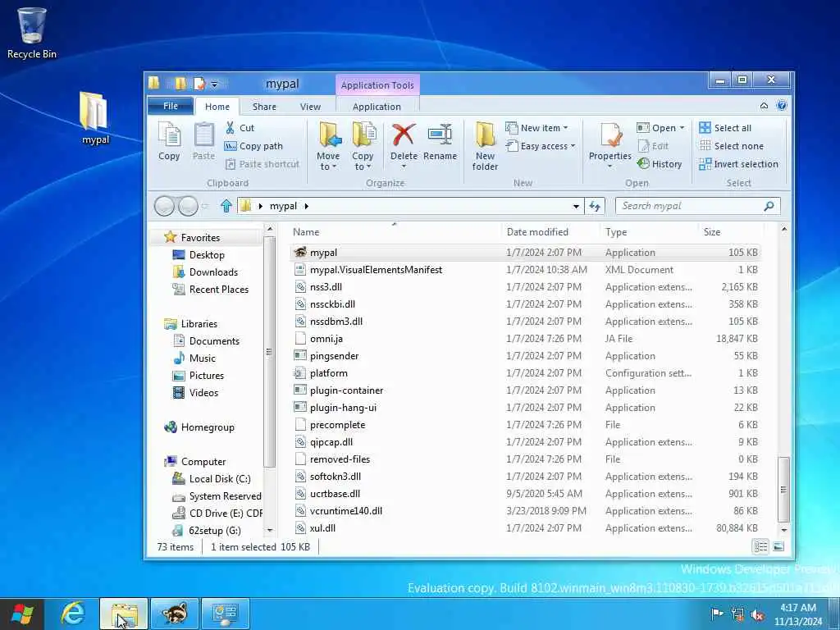Screen dimensions: 840x630
Task: Sort by the Name column header
Action: 395,232
